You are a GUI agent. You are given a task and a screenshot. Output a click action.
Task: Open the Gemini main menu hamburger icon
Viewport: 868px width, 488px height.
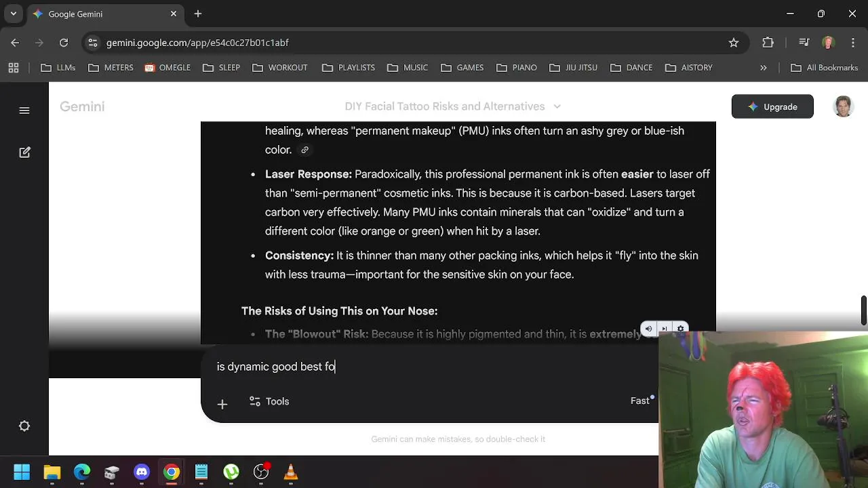tap(24, 110)
